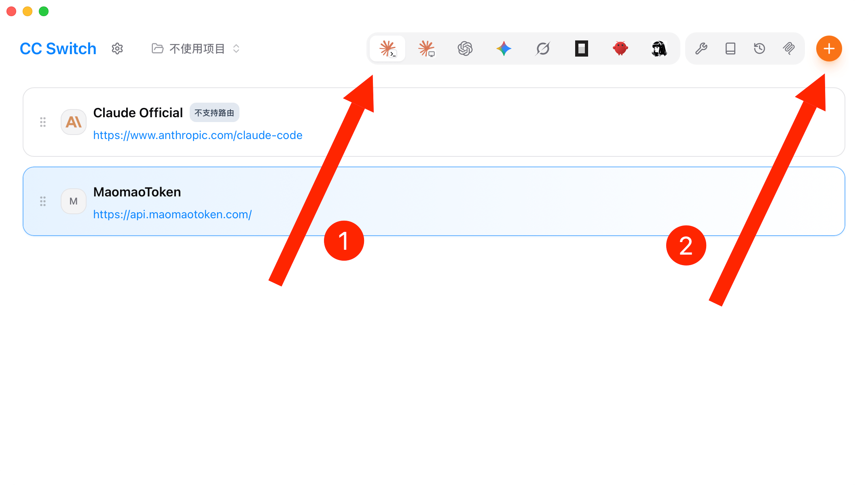This screenshot has width=868, height=485.
Task: Switch to the Gemini star icon tab
Action: 504,49
